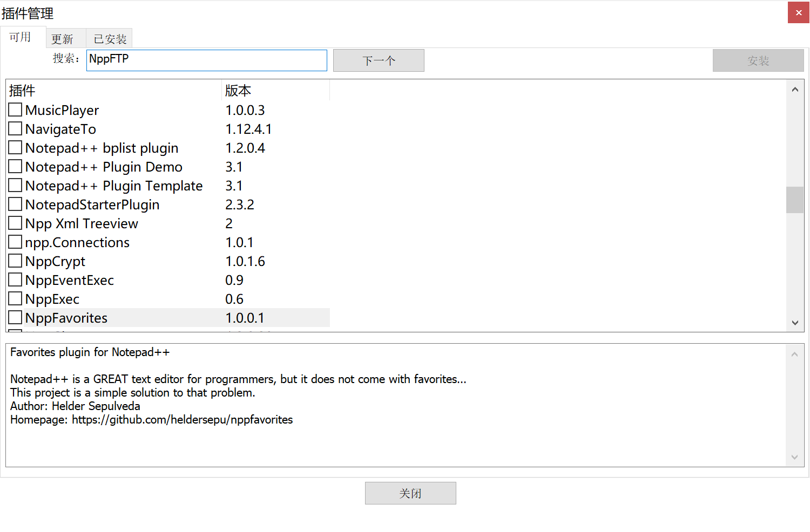Select the highlighted NppFavorites plugin name
810x532 pixels.
pos(66,318)
